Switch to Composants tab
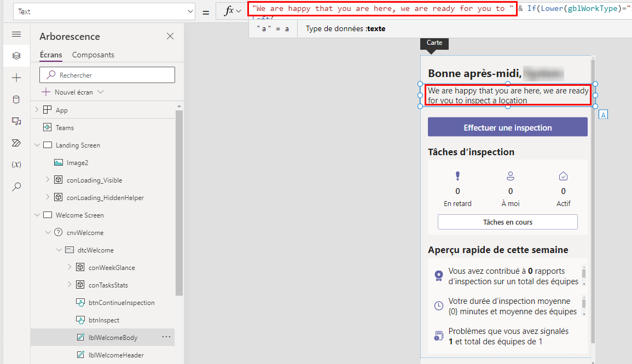 [x=93, y=55]
